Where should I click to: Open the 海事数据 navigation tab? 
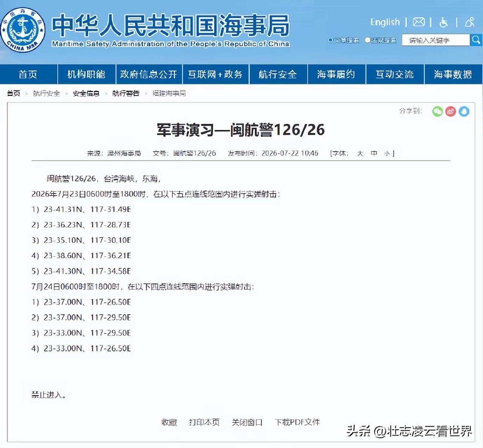point(453,74)
